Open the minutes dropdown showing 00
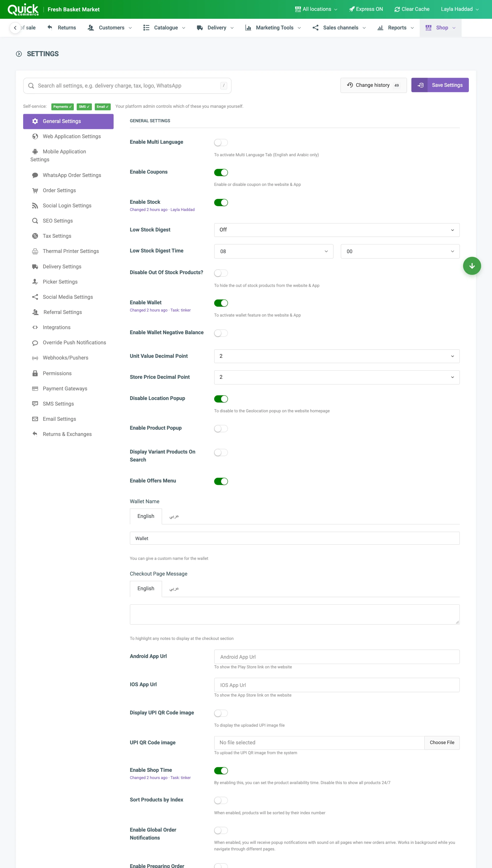Image resolution: width=492 pixels, height=868 pixels. point(400,251)
